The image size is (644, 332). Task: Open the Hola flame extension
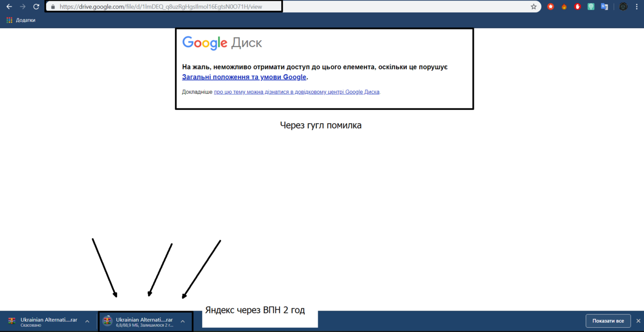click(x=564, y=7)
